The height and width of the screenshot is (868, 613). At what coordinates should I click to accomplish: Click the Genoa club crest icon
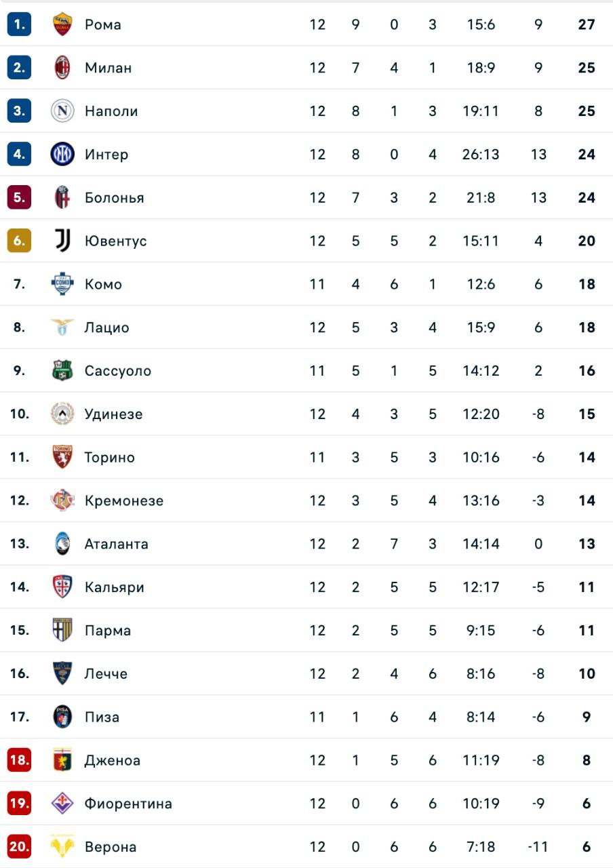coord(62,760)
